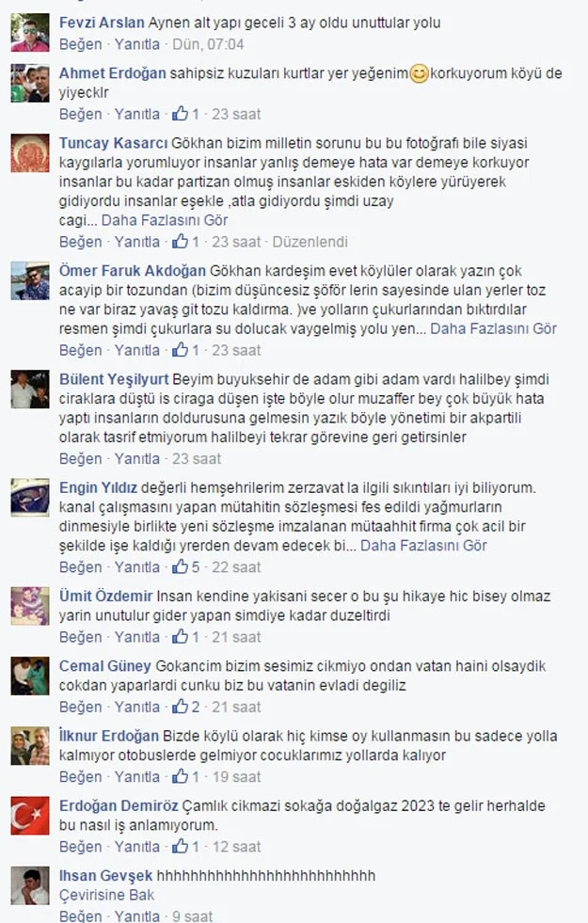Screen dimensions: 588x923
Task: Open Turkish flag avatar of Erdoğan Demiröz
Action: click(x=30, y=816)
